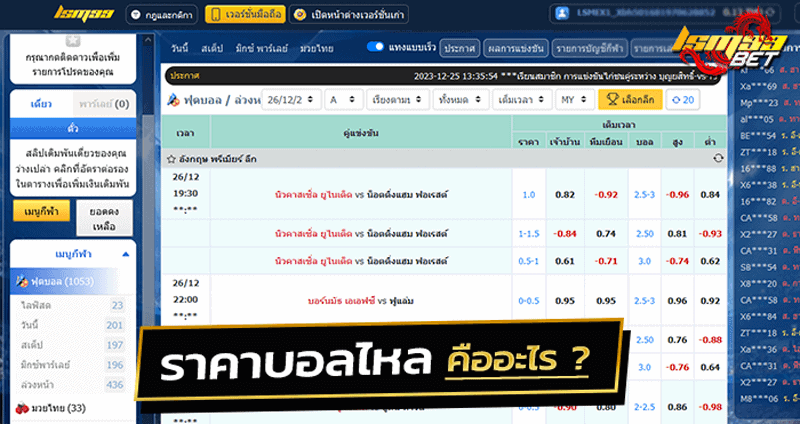Click the บอร์นมัธ เอเอฟซี vs ฟูแล่ม match

coord(361,301)
